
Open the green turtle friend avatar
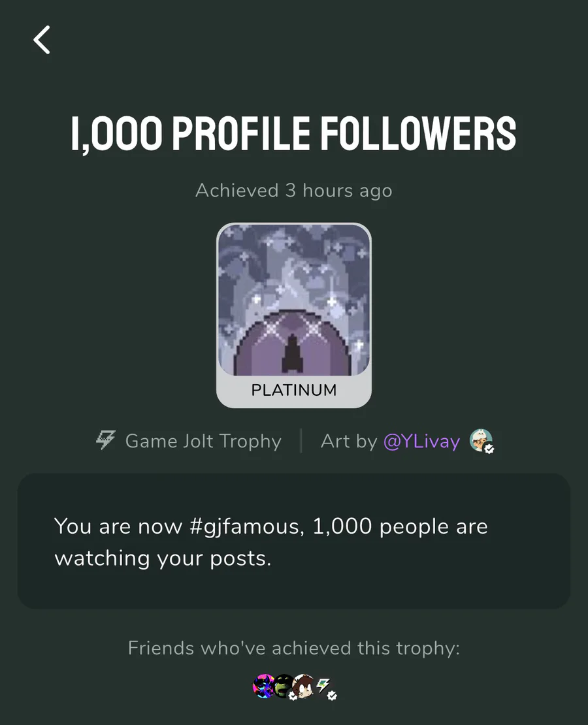(x=284, y=686)
